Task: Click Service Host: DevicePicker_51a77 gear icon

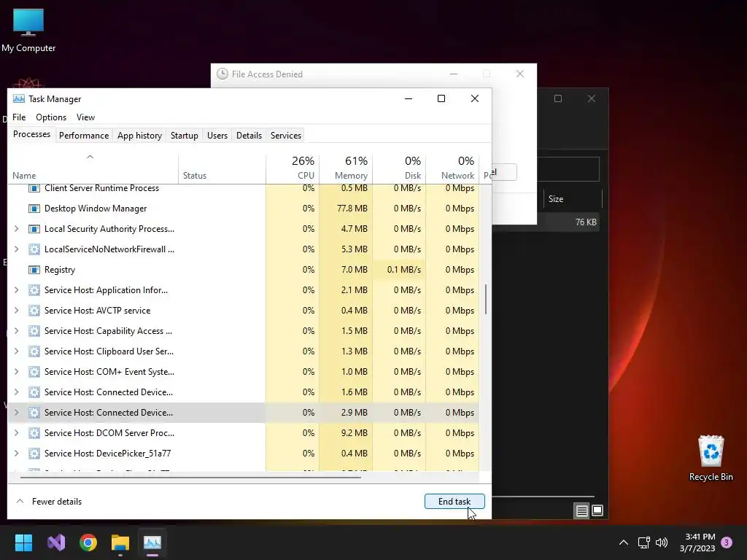Action: click(x=34, y=454)
